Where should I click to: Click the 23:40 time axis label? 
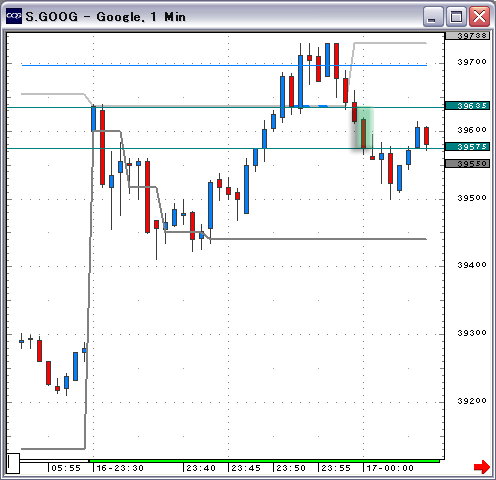[201, 468]
